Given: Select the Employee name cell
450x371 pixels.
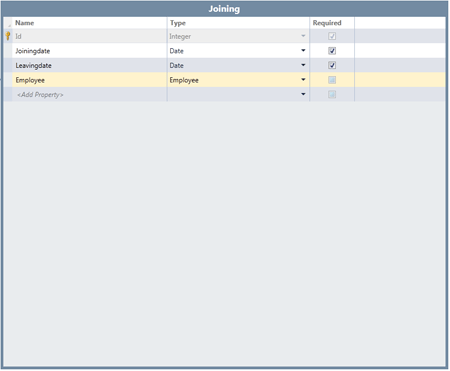Looking at the screenshot, I should coord(89,80).
